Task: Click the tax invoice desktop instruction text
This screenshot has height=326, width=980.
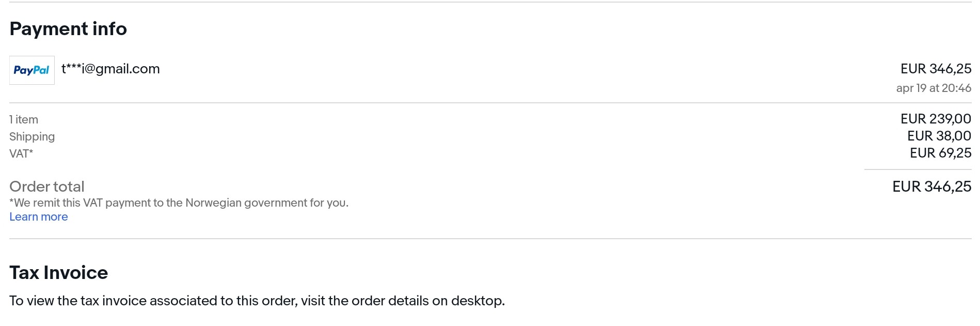Action: tap(257, 301)
